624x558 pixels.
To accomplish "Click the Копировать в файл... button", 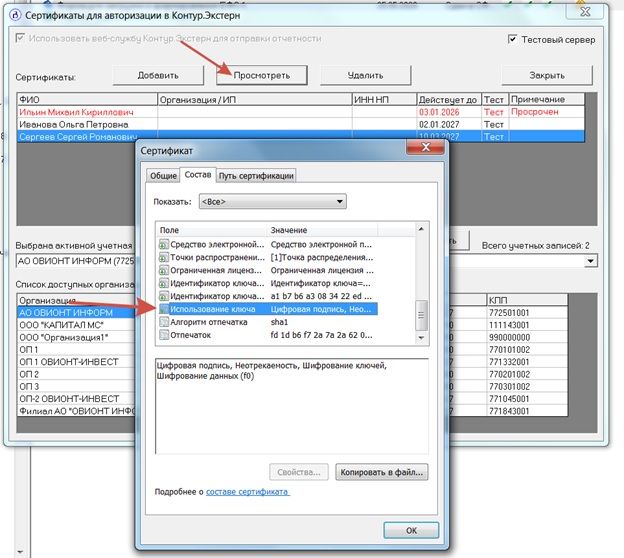I will [x=382, y=472].
